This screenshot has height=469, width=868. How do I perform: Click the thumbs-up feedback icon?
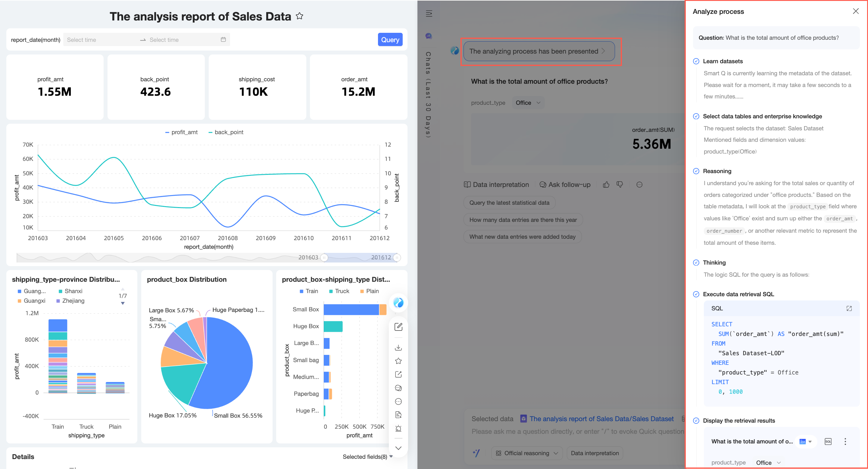pyautogui.click(x=606, y=185)
